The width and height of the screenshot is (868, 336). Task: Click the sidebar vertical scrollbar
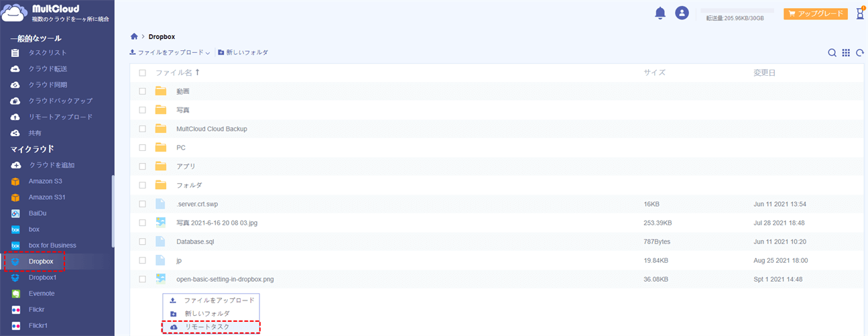(x=113, y=211)
